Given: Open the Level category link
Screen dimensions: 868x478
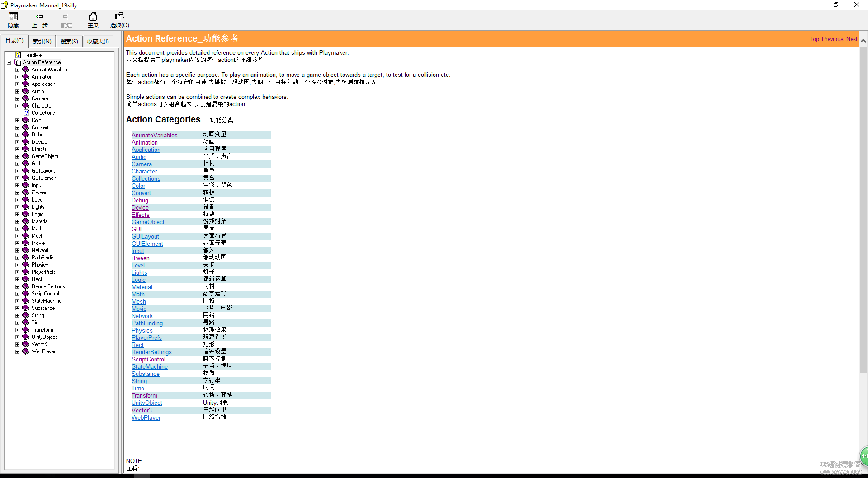Looking at the screenshot, I should pos(138,265).
